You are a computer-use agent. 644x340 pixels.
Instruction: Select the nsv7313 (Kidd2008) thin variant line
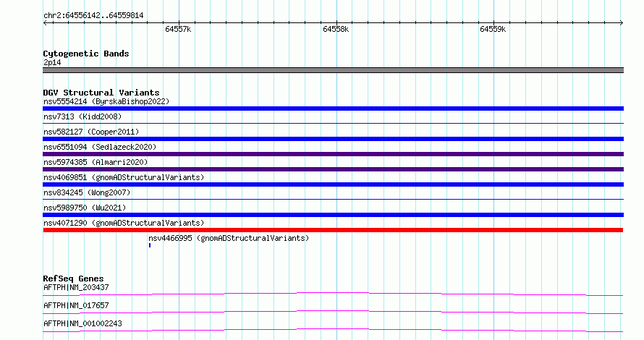click(333, 123)
